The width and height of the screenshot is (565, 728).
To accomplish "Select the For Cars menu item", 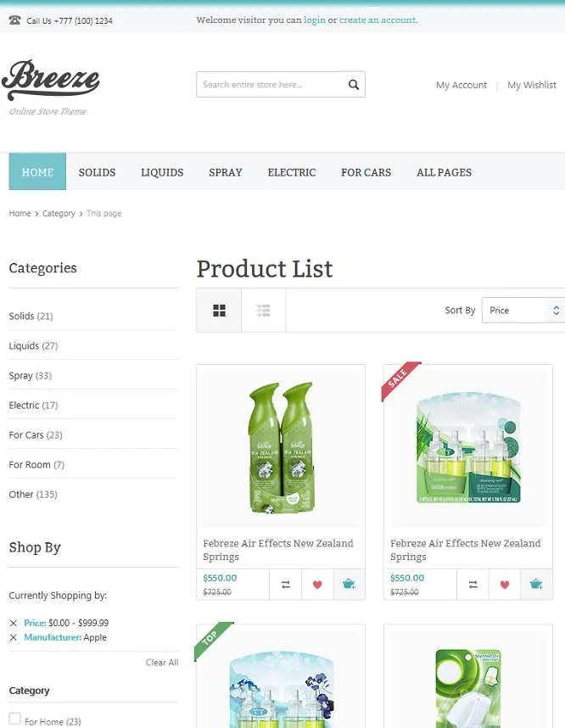I will pyautogui.click(x=366, y=172).
